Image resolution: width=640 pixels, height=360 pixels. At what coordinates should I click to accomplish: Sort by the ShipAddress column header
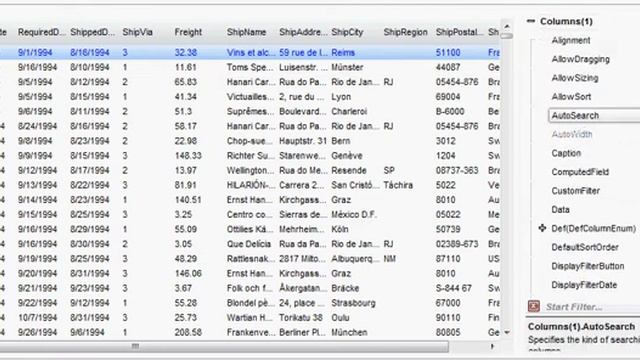coord(302,32)
